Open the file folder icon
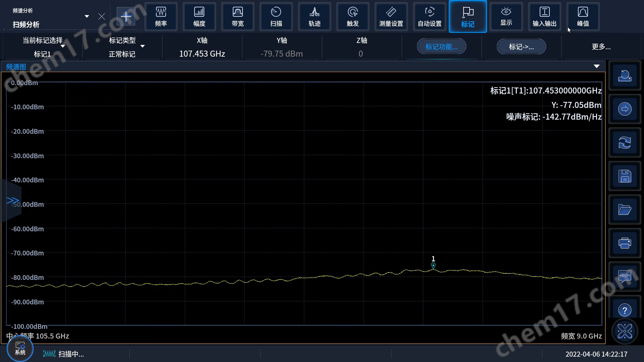Image resolution: width=644 pixels, height=362 pixels. pyautogui.click(x=625, y=209)
